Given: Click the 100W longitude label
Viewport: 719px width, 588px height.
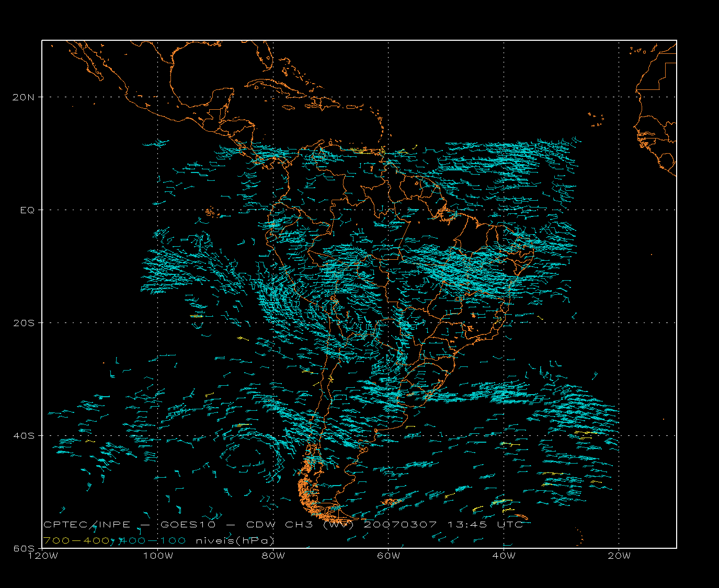Looking at the screenshot, I should 158,556.
